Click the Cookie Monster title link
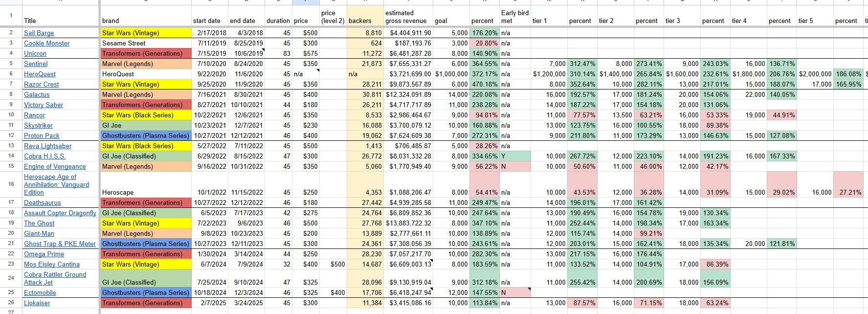 point(47,43)
